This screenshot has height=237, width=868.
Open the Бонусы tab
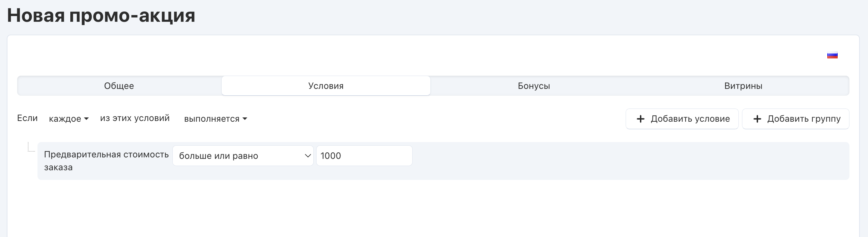coord(534,86)
